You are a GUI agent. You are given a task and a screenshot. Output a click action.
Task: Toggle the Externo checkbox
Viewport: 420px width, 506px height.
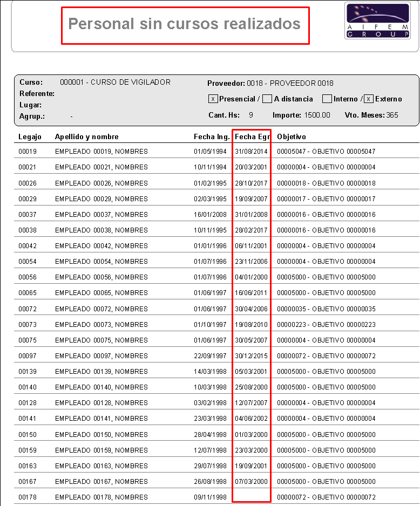click(368, 99)
